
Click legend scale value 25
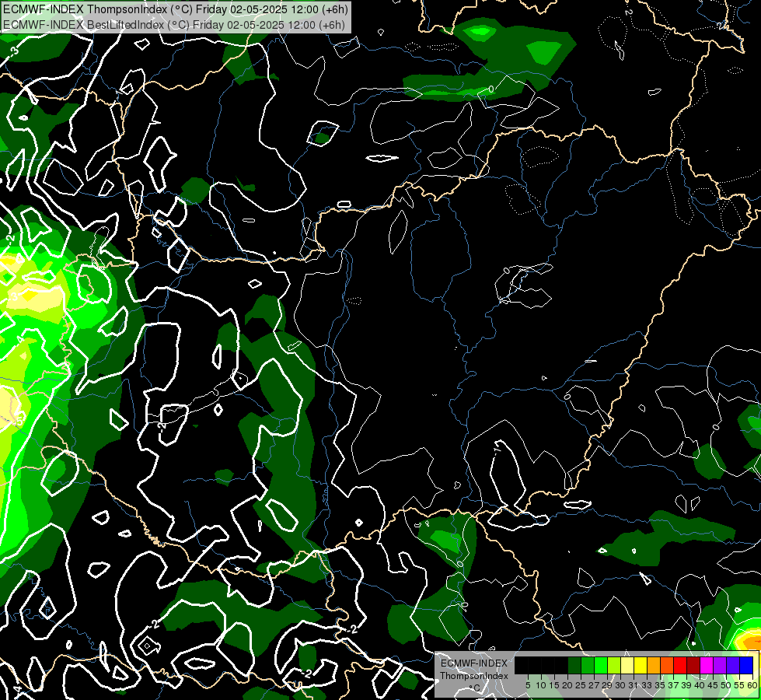coord(581,685)
